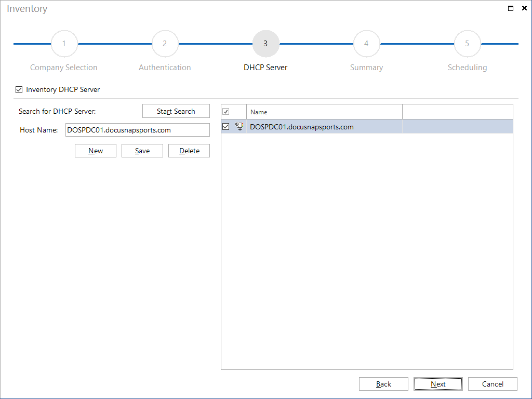Click the New button
This screenshot has width=532, height=399.
pyautogui.click(x=96, y=151)
